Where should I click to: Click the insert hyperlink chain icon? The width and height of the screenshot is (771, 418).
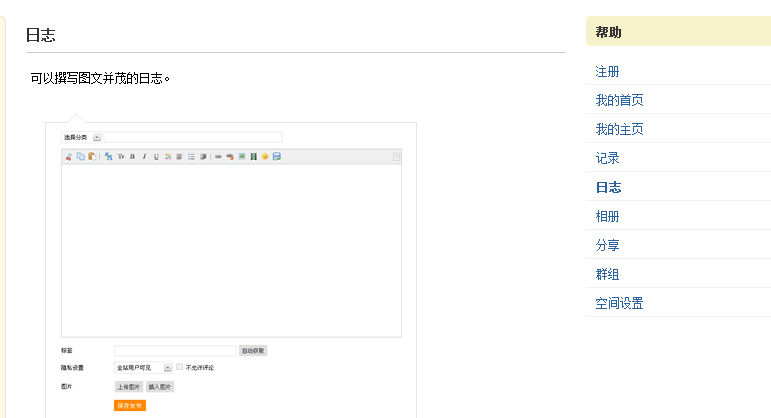coord(218,156)
